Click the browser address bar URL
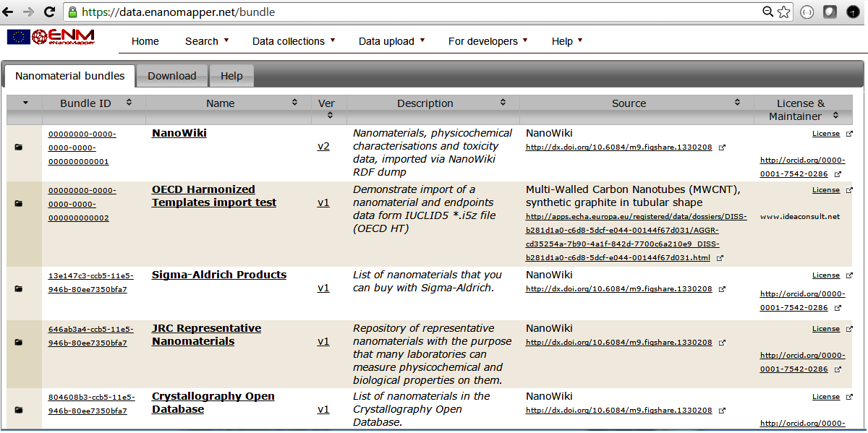 point(178,12)
